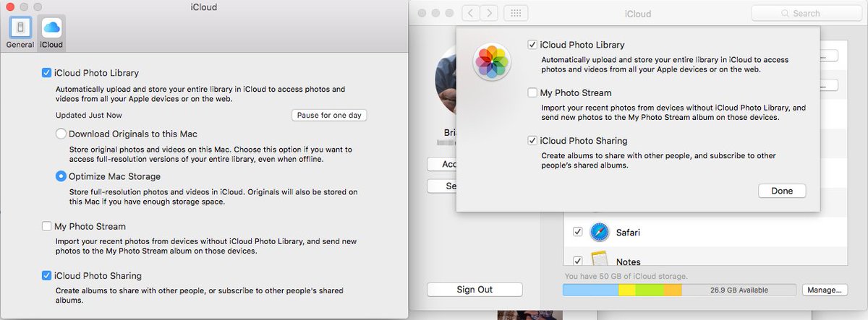Click Done to close the Photos options sheet
Screen dimensions: 868x320
point(782,191)
